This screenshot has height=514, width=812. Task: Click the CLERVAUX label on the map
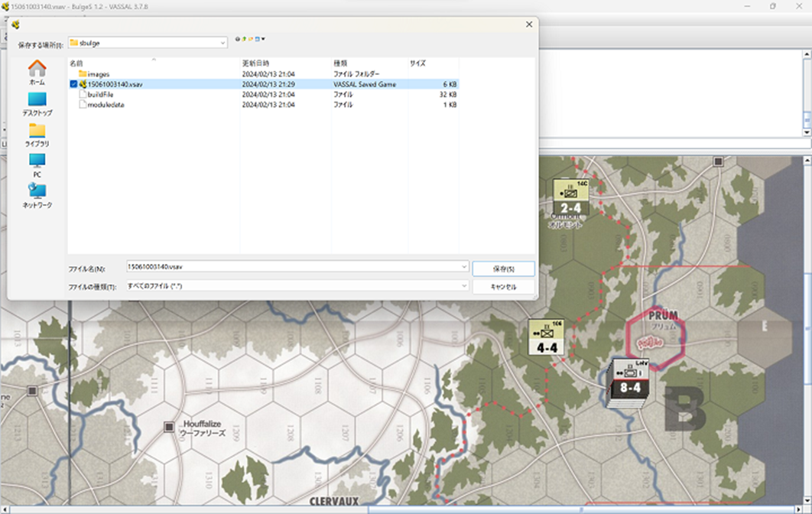(334, 501)
